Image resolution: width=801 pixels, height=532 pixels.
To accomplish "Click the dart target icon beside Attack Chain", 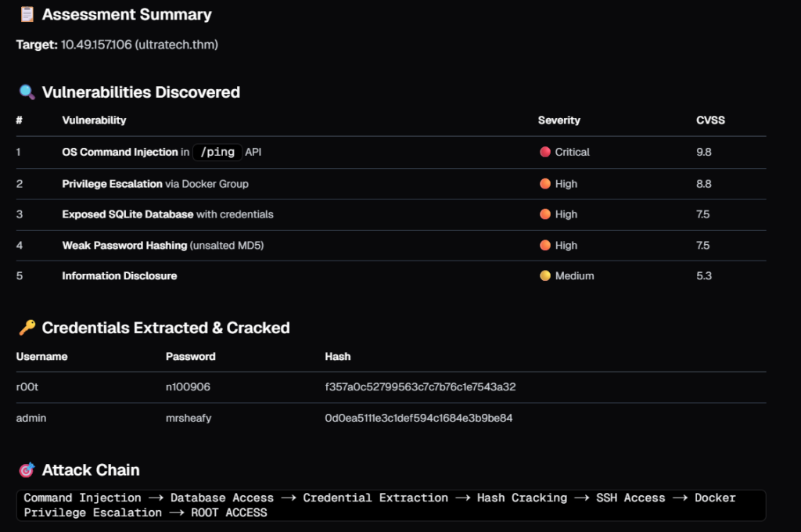I will (x=27, y=470).
